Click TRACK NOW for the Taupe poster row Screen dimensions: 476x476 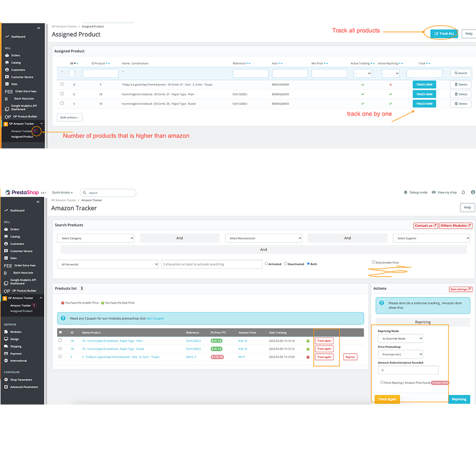[x=424, y=85]
